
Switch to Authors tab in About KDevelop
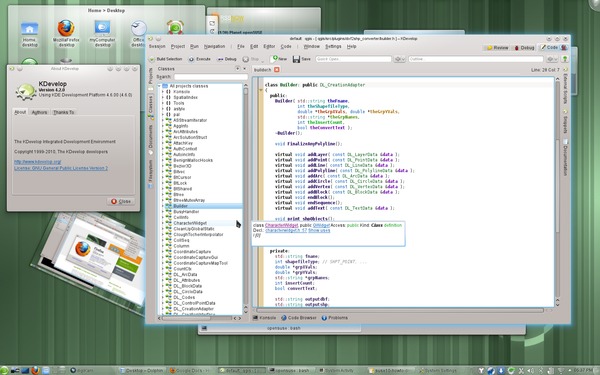[x=39, y=112]
